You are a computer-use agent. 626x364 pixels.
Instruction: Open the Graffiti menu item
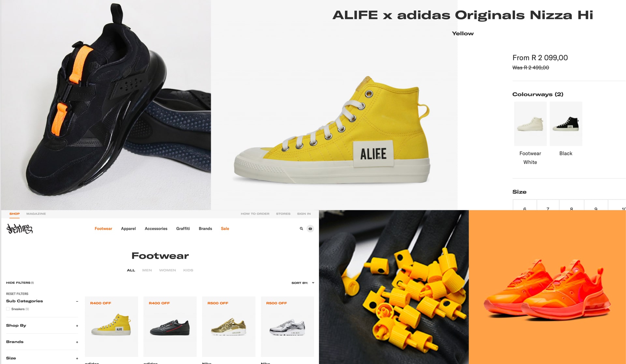click(x=183, y=229)
